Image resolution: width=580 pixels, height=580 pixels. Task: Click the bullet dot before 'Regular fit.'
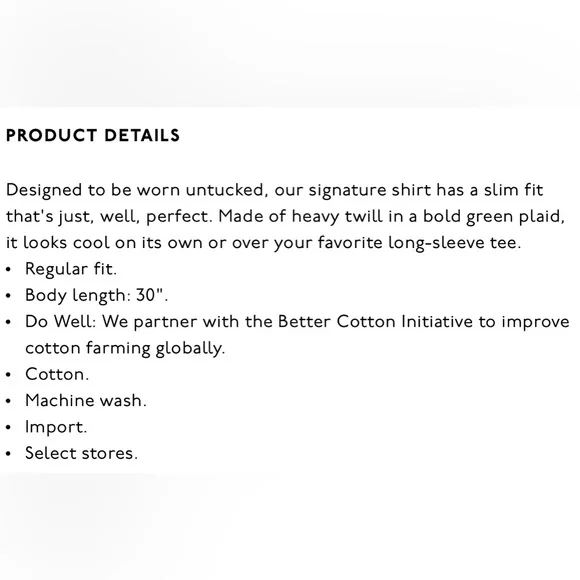[x=9, y=270]
